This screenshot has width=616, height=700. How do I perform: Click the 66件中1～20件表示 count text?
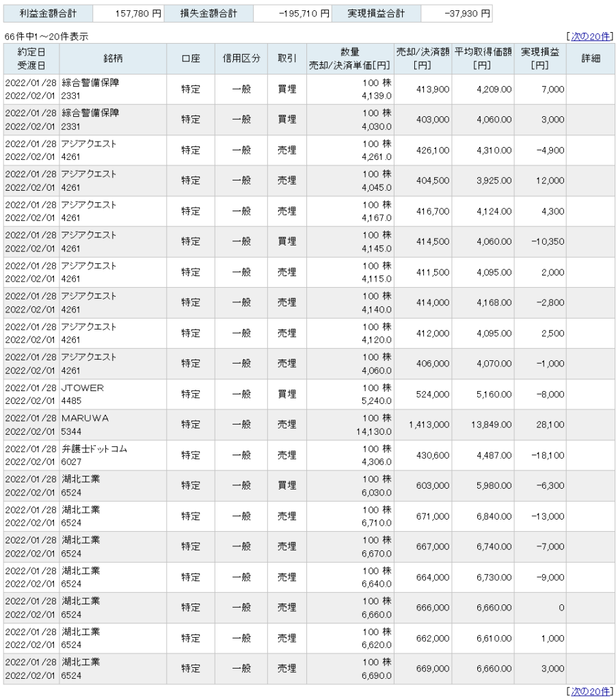[46, 37]
